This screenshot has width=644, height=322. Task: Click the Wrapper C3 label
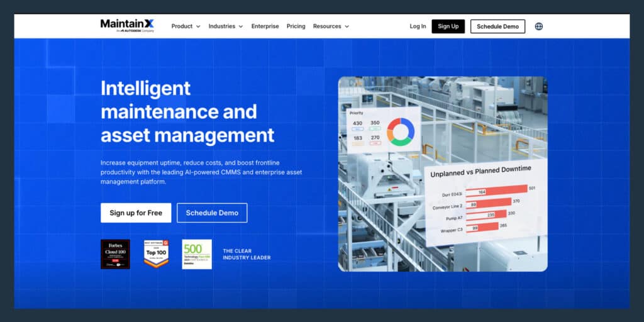pos(452,229)
